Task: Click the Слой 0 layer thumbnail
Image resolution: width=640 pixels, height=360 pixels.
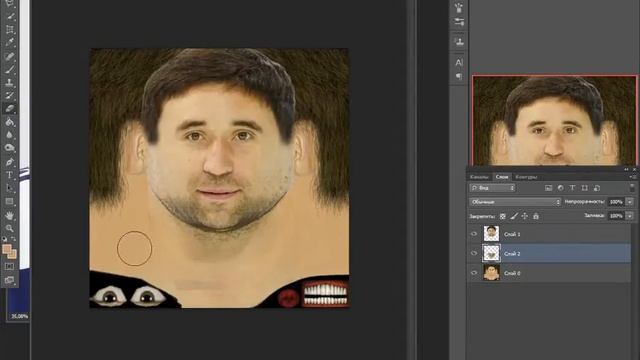Action: pos(491,273)
